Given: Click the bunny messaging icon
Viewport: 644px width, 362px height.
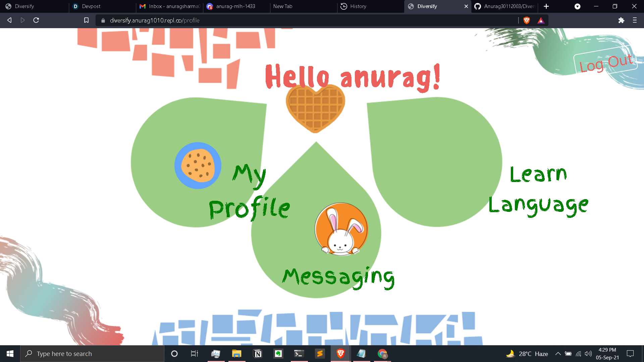Looking at the screenshot, I should tap(341, 229).
